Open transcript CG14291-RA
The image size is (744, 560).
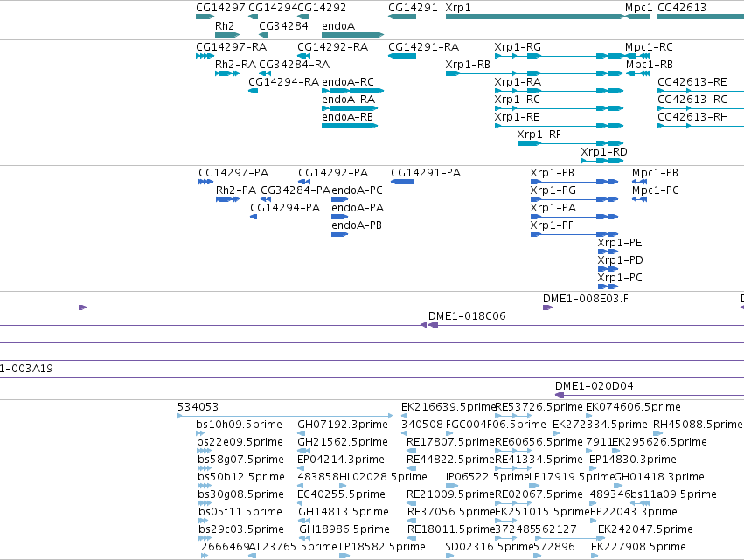pyautogui.click(x=424, y=47)
